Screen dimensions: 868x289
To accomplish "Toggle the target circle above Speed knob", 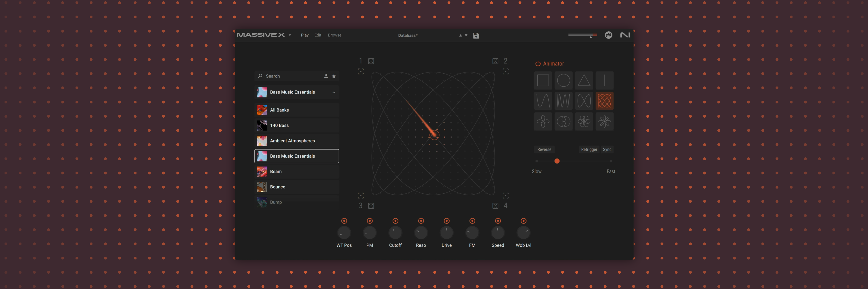I will pyautogui.click(x=498, y=221).
